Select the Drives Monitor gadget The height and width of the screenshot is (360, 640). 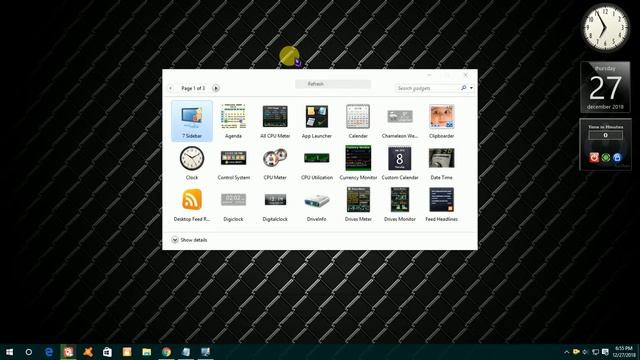[400, 204]
